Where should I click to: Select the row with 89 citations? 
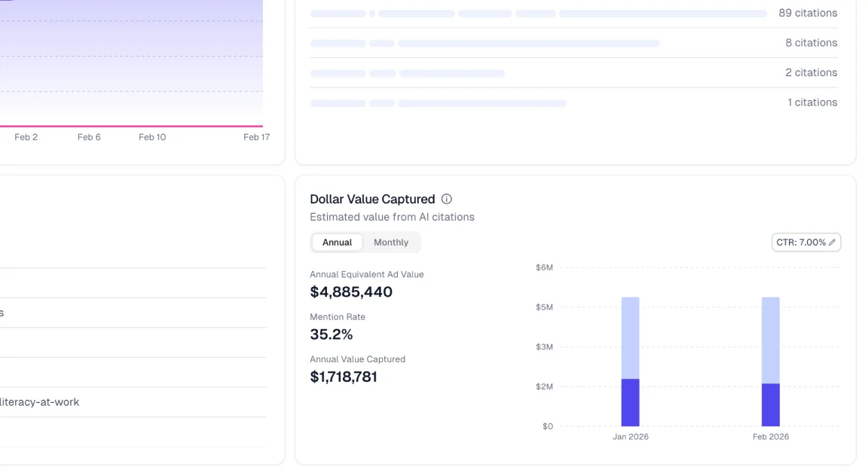pyautogui.click(x=573, y=13)
